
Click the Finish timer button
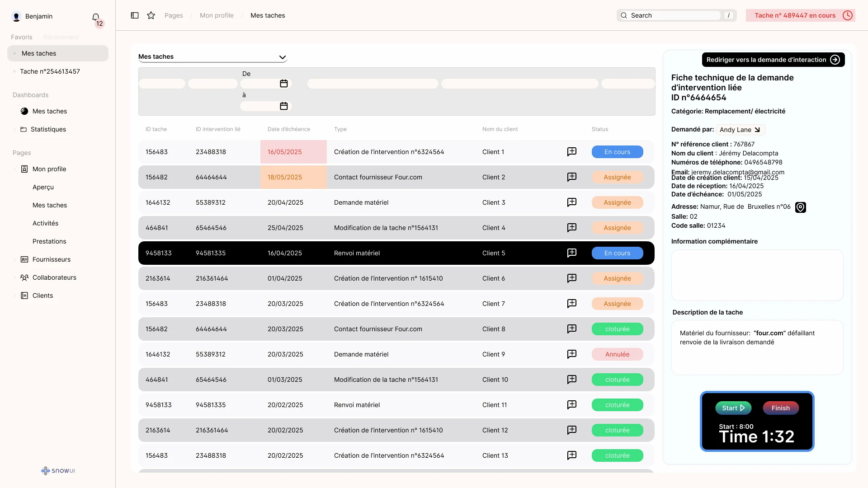[x=781, y=408]
